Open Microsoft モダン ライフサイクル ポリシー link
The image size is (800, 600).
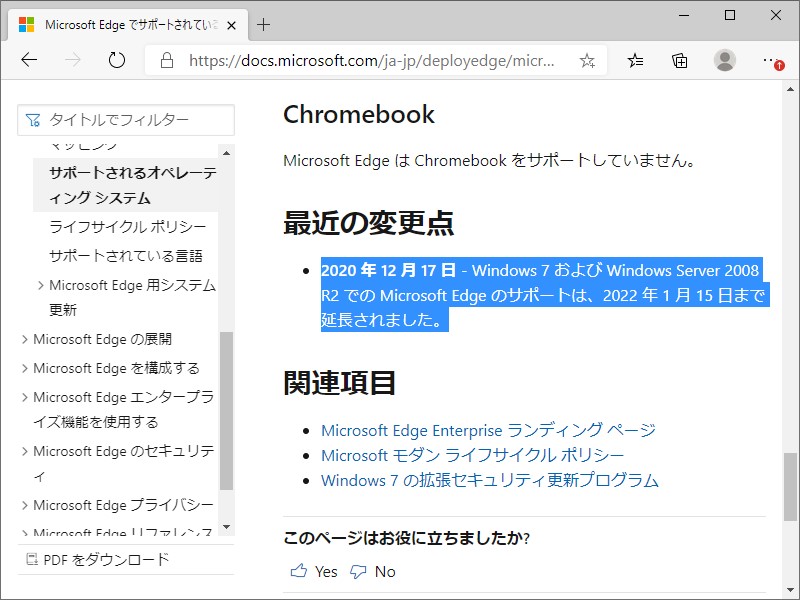point(472,455)
